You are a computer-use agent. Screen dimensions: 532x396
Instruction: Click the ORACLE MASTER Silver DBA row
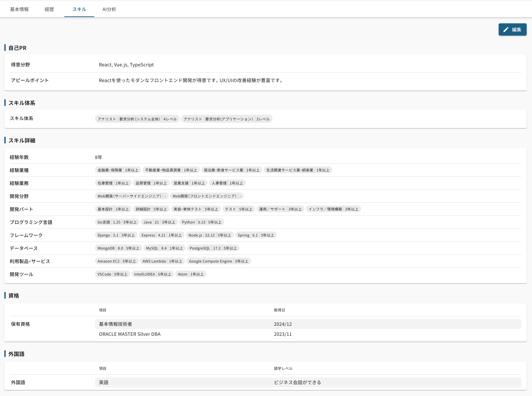coord(130,334)
